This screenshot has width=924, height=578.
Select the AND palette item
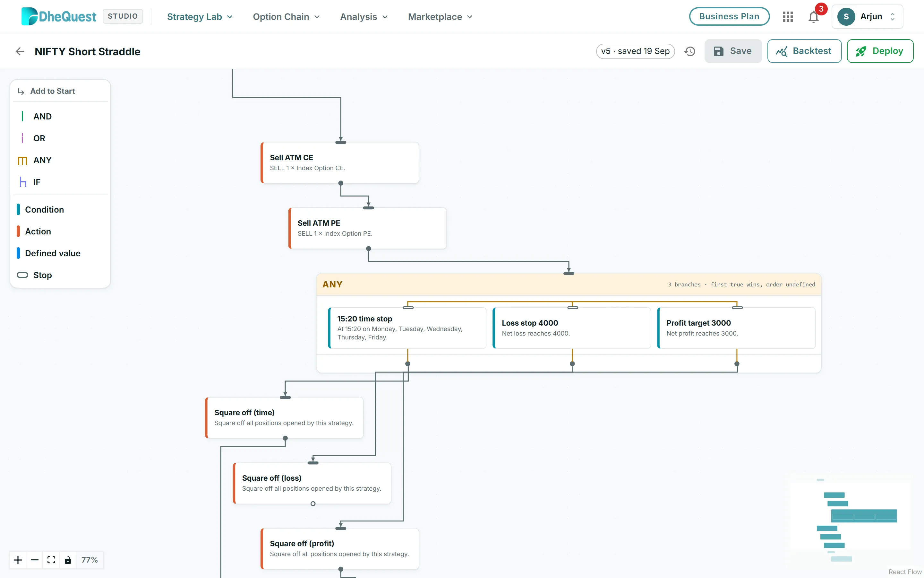pyautogui.click(x=60, y=116)
